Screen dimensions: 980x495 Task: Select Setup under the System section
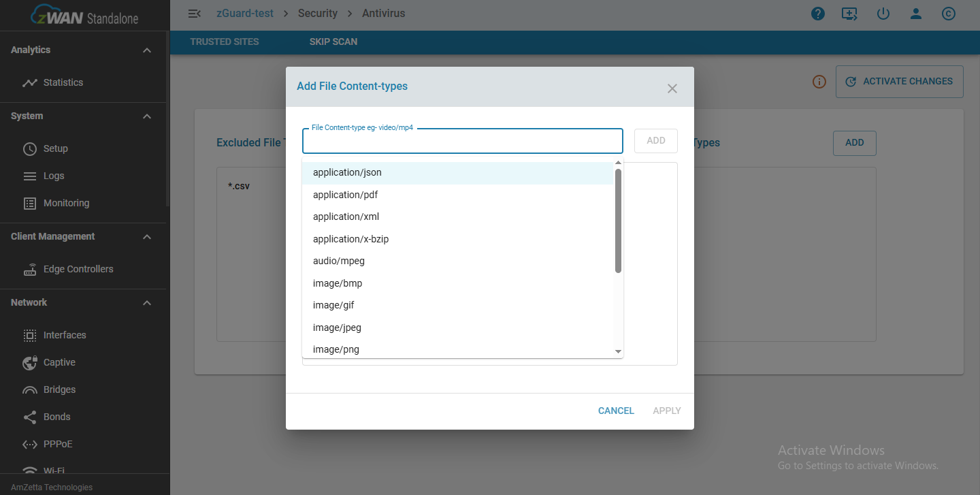(x=54, y=148)
